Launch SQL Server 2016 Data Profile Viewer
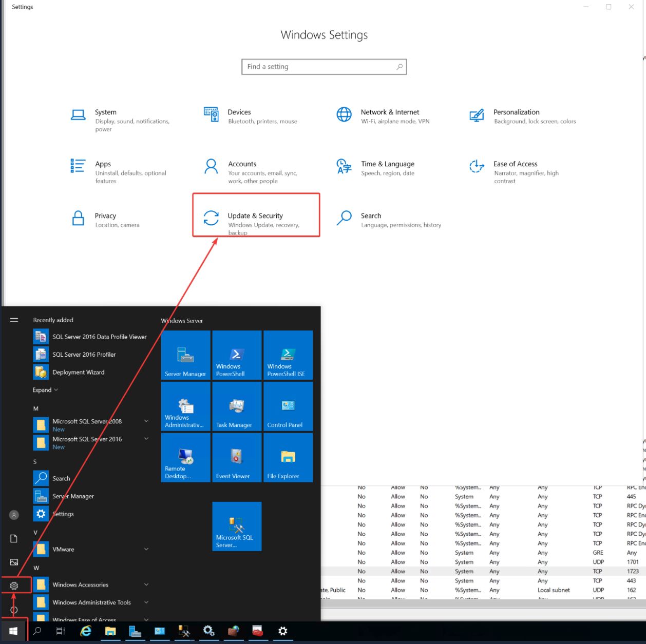The image size is (646, 644). pos(90,337)
